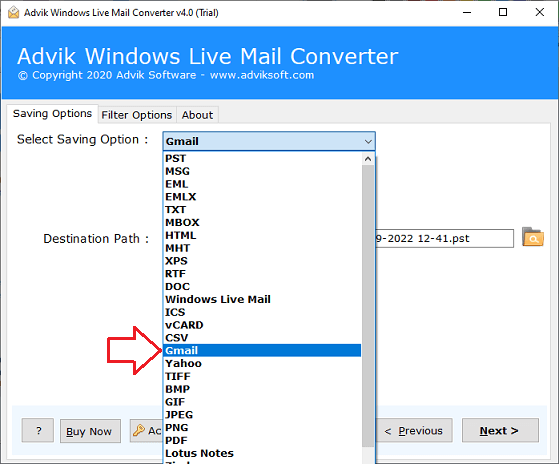The image size is (559, 464).
Task: Select DOC as saving option
Action: [x=262, y=287]
